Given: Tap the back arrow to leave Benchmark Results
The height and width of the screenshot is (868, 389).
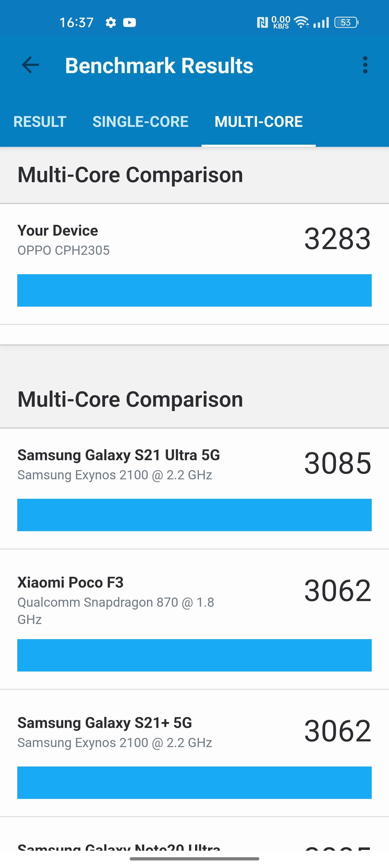Looking at the screenshot, I should [x=30, y=65].
